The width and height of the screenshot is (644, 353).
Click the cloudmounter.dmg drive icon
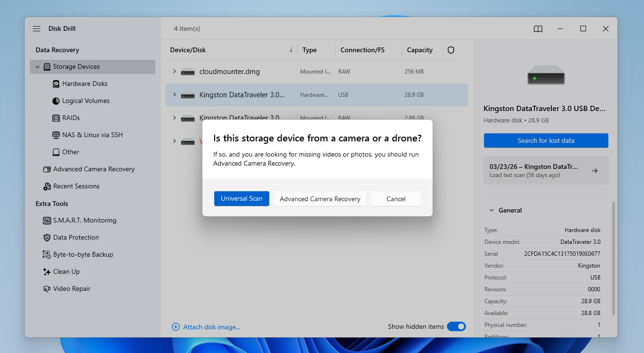[188, 72]
